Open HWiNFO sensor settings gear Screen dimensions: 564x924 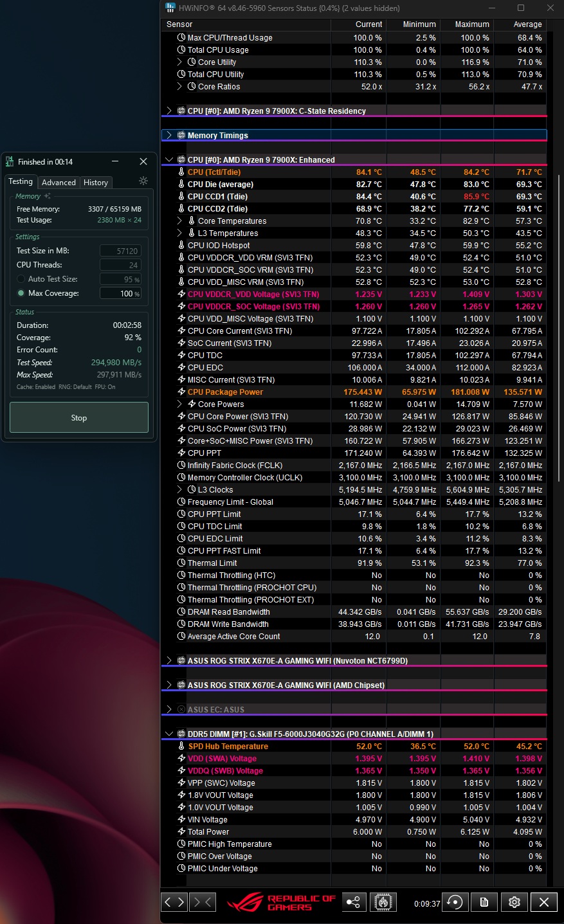(x=514, y=902)
